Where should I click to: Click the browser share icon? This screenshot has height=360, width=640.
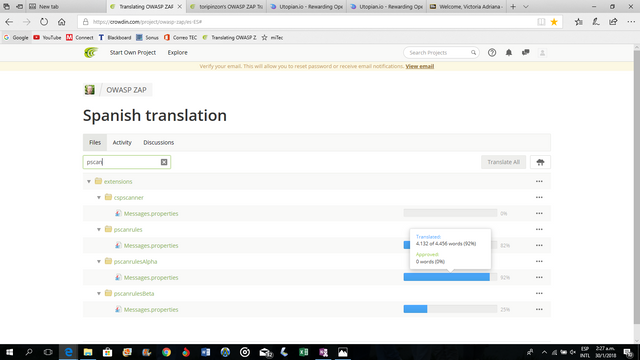point(613,22)
